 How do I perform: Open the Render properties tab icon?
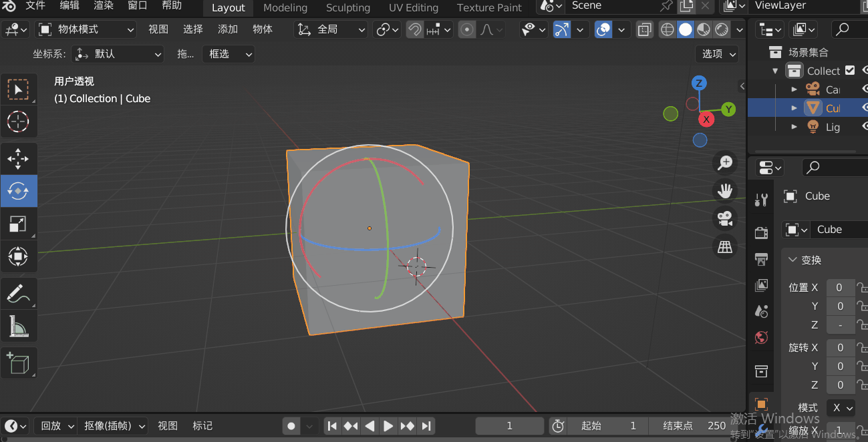tap(761, 232)
